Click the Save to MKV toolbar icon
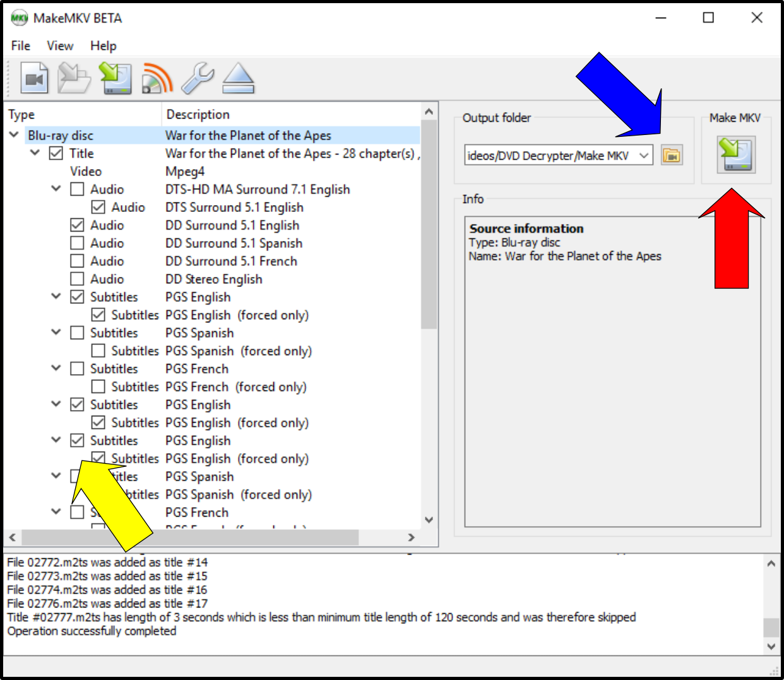Viewport: 784px width, 680px height. (115, 79)
